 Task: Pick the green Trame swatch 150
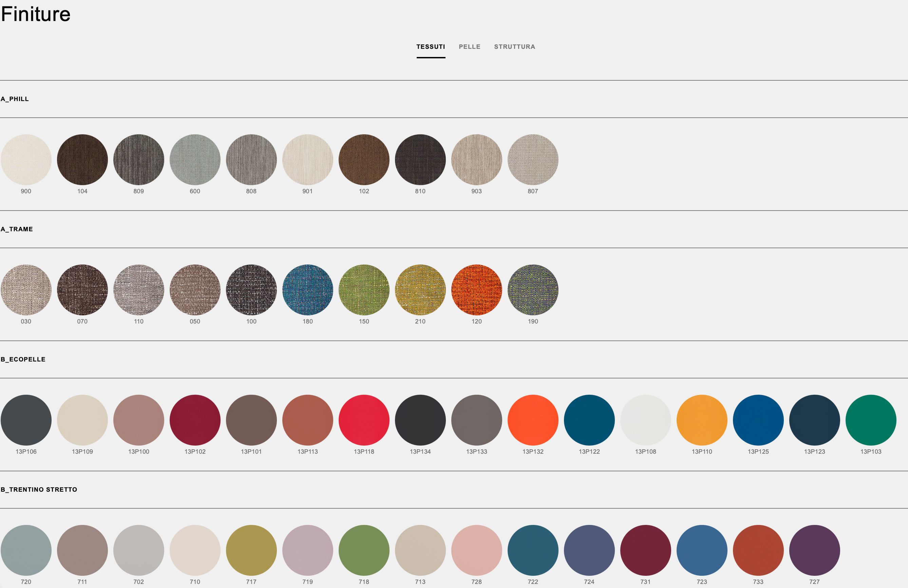(364, 290)
